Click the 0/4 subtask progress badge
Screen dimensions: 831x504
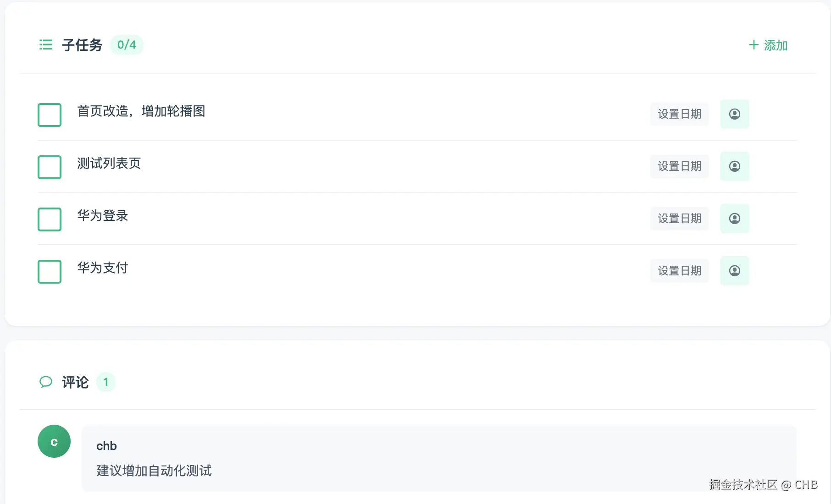coord(127,45)
